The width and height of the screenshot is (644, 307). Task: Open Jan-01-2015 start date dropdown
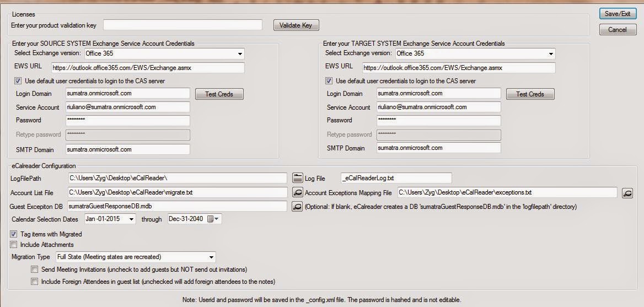click(x=131, y=219)
